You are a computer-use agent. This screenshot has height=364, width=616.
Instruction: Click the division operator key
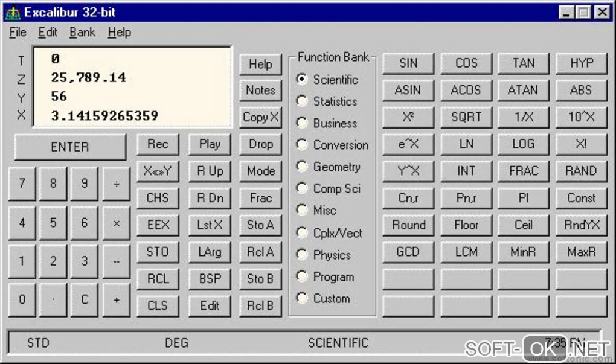(117, 184)
